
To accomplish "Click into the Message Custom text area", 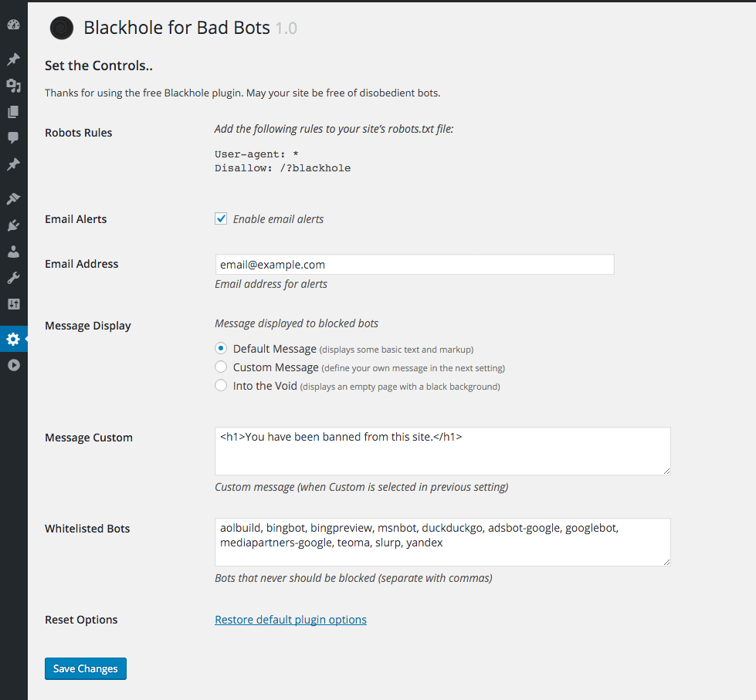I will click(x=442, y=451).
